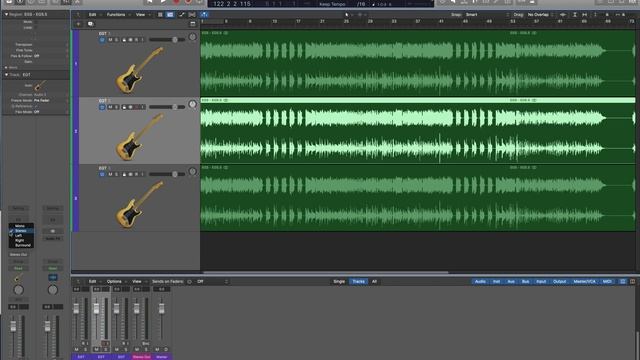Click the first track's pan knob

click(x=192, y=37)
